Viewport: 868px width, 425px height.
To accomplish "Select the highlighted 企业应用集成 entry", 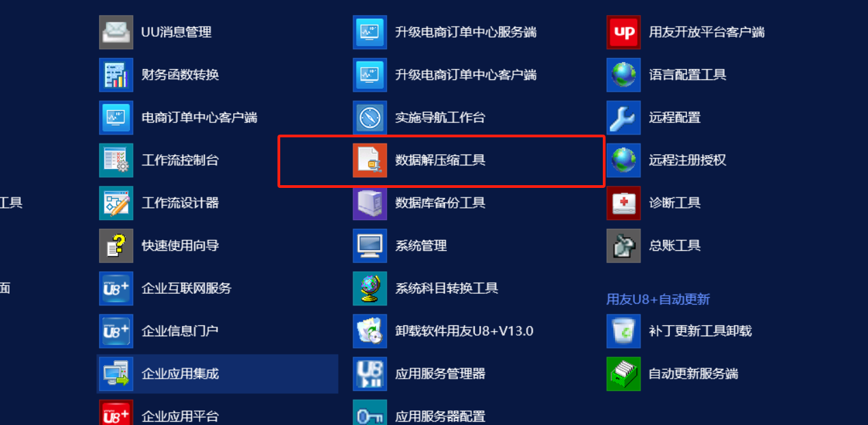I will point(218,374).
